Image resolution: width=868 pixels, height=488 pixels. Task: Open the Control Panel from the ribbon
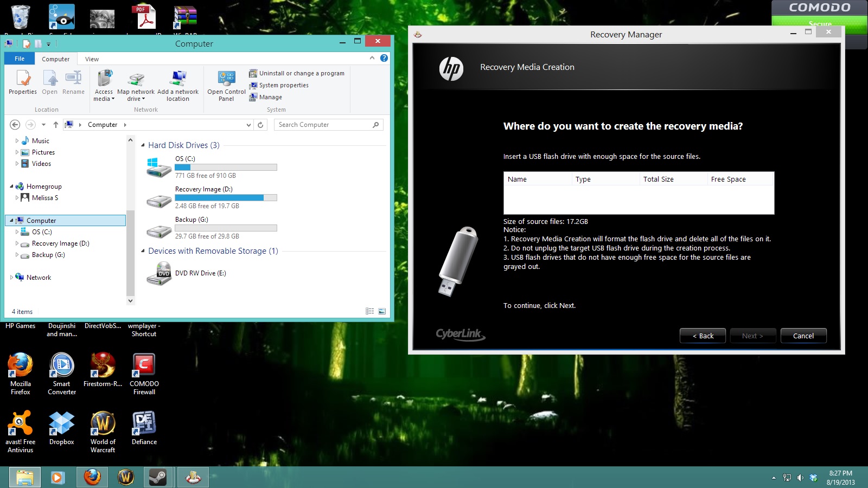tap(226, 86)
